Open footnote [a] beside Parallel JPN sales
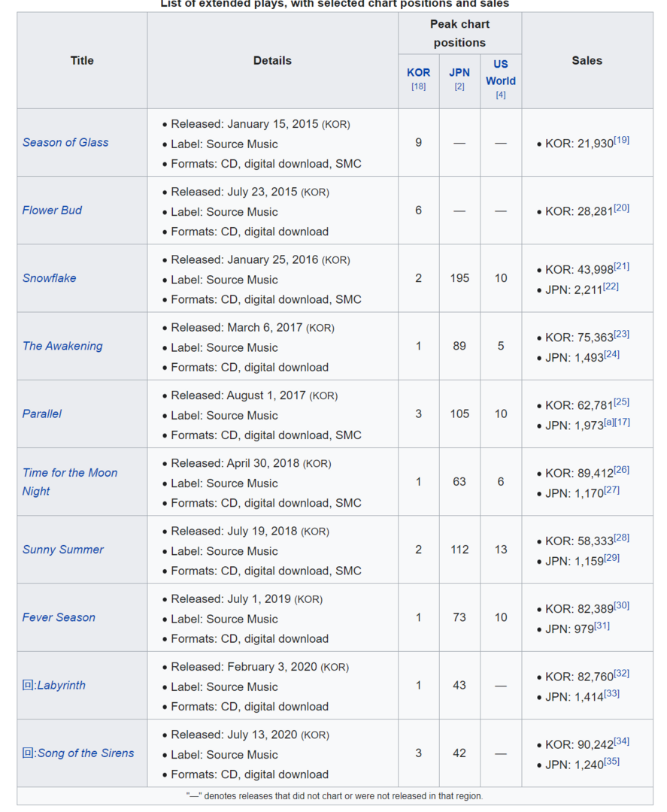 click(x=609, y=422)
